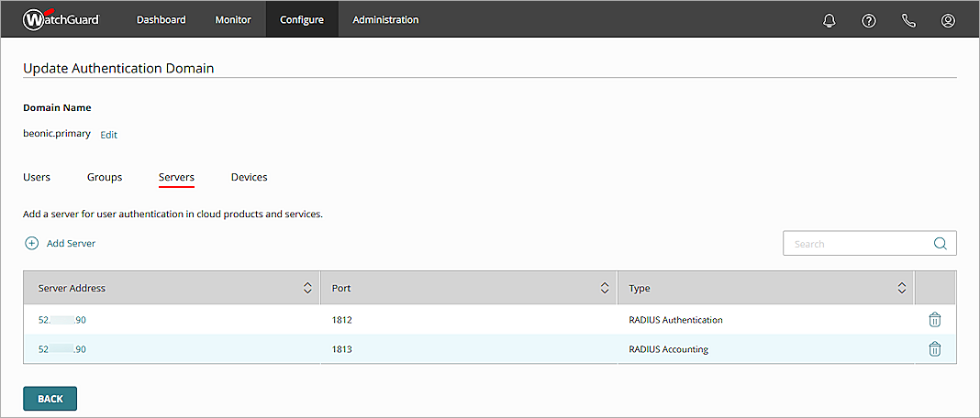Sort by Type column arrows
The height and width of the screenshot is (418, 980).
(901, 288)
